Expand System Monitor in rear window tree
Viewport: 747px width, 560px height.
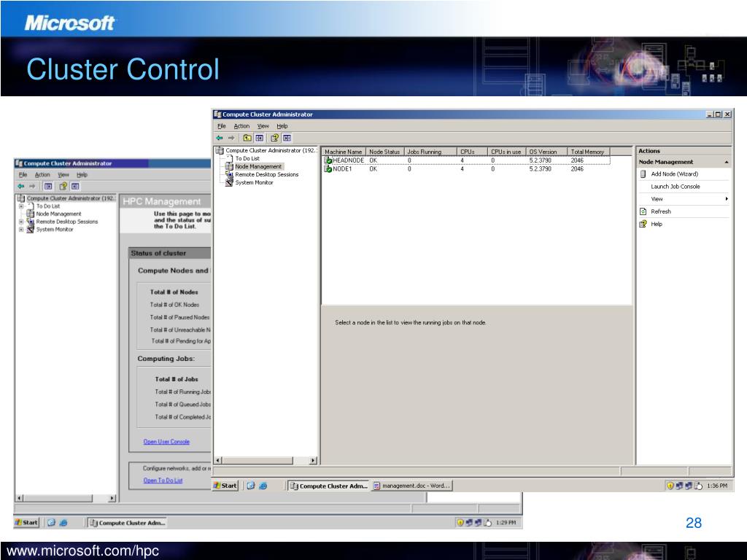[x=21, y=229]
